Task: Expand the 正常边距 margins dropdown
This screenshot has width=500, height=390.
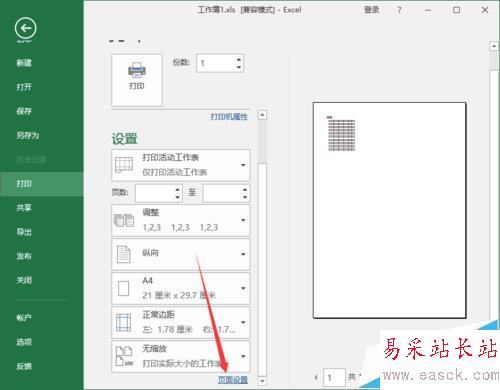Action: click(x=181, y=322)
